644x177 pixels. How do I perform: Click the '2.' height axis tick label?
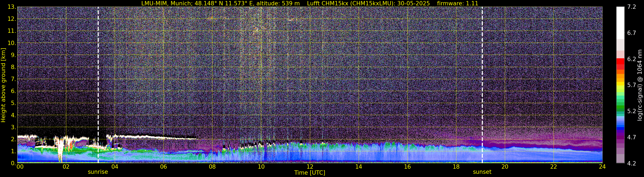pyautogui.click(x=13, y=139)
